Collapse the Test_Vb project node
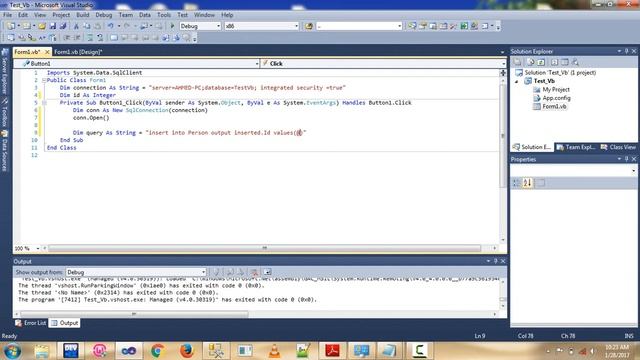Viewport: 640px width, 360px height. [x=517, y=81]
